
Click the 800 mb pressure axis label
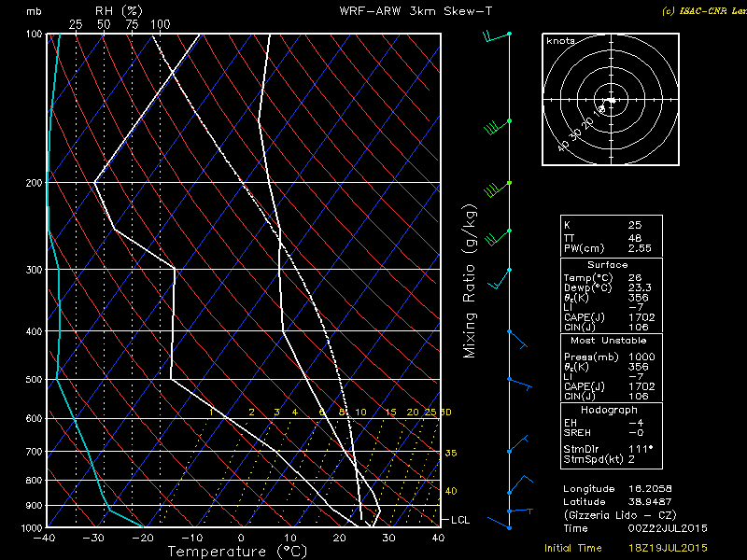pyautogui.click(x=34, y=481)
